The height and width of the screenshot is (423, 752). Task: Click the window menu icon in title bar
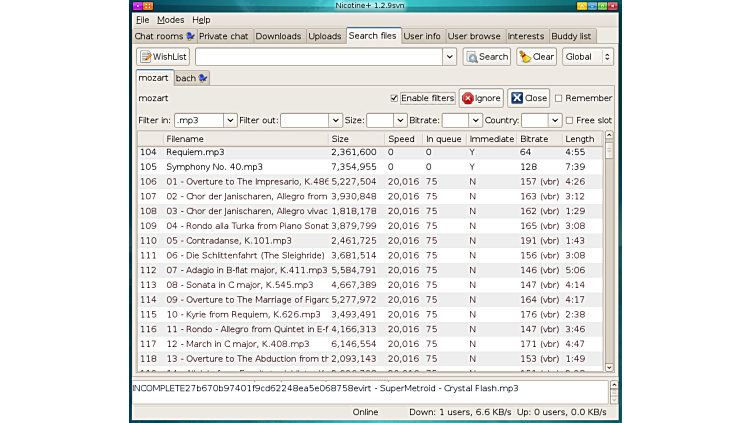(137, 6)
